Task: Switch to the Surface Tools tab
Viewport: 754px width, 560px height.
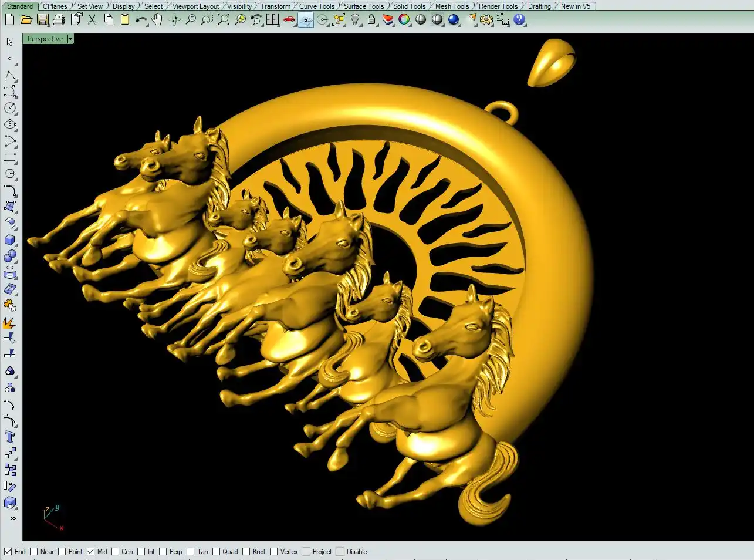Action: click(x=363, y=6)
